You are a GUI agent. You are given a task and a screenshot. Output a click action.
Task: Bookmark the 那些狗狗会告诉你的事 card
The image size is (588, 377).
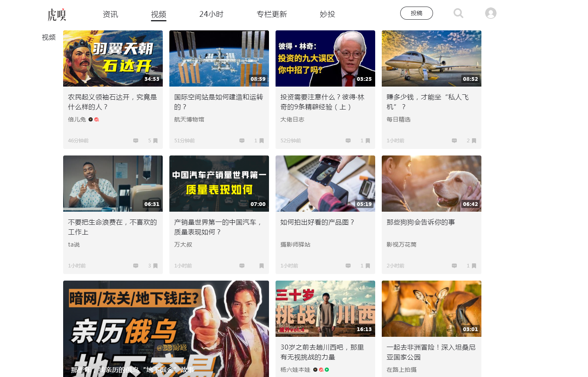(474, 266)
